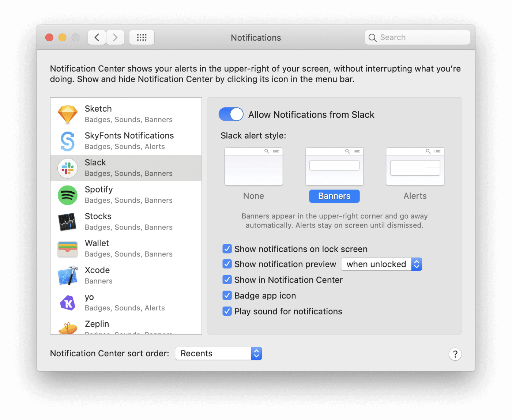512x420 pixels.
Task: Turn off Play sound for notifications
Action: 227,311
